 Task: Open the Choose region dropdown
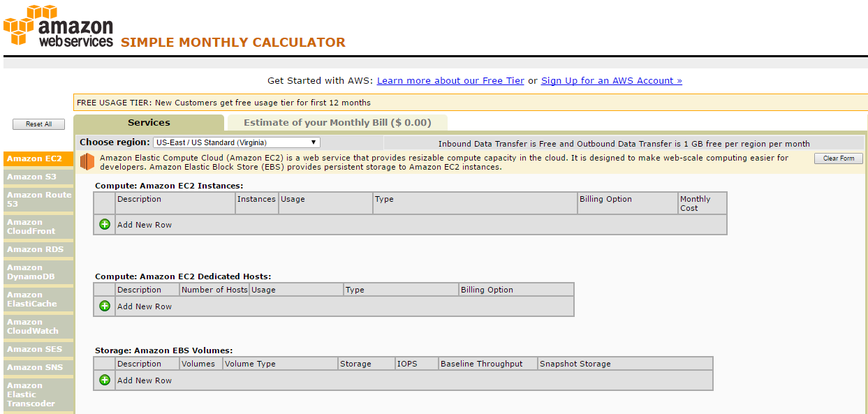236,142
